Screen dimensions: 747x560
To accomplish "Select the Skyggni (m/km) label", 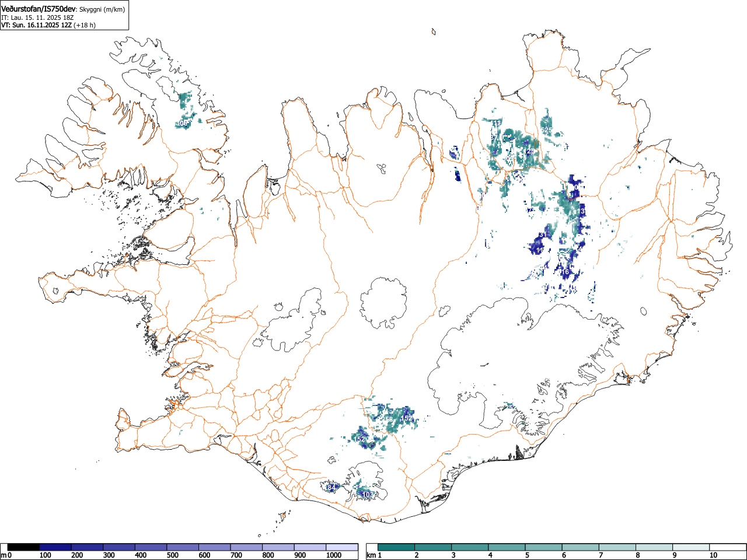I will (x=102, y=10).
